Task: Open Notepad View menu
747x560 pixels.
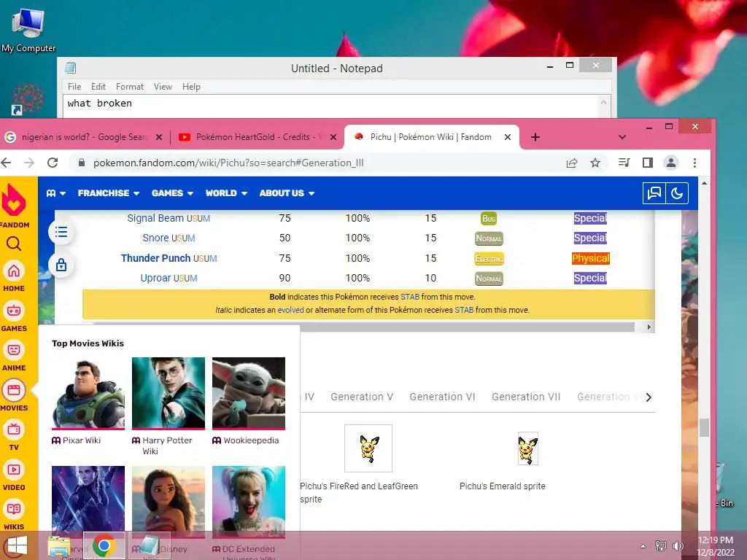Action: tap(163, 87)
